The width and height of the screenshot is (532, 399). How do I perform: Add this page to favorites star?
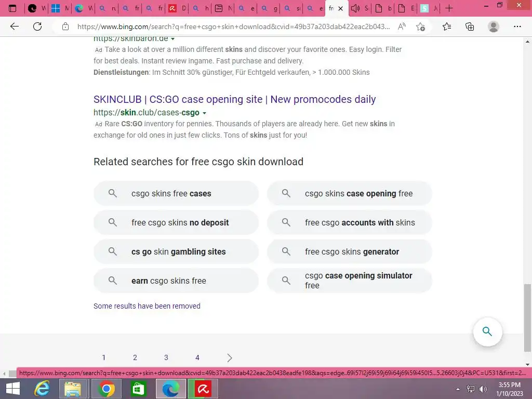pyautogui.click(x=420, y=26)
